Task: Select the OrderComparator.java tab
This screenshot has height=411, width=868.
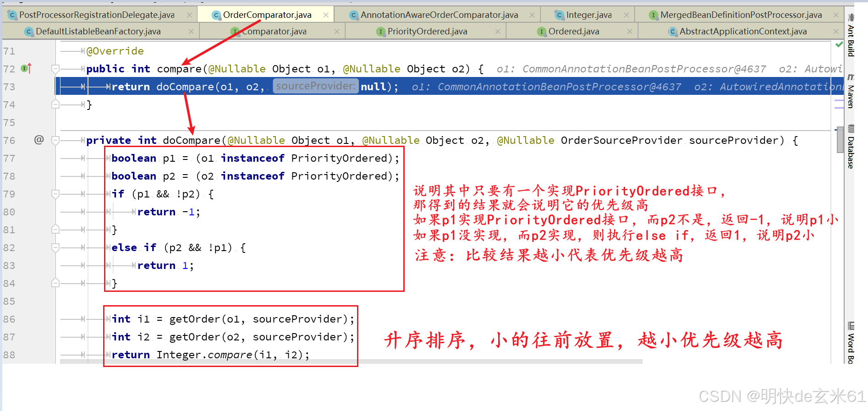Action: pyautogui.click(x=267, y=15)
